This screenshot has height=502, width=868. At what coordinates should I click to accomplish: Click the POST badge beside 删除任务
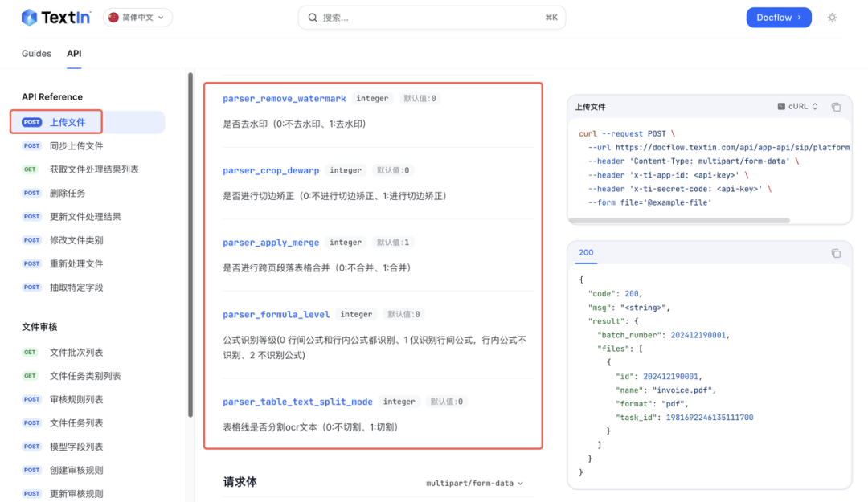[32, 193]
